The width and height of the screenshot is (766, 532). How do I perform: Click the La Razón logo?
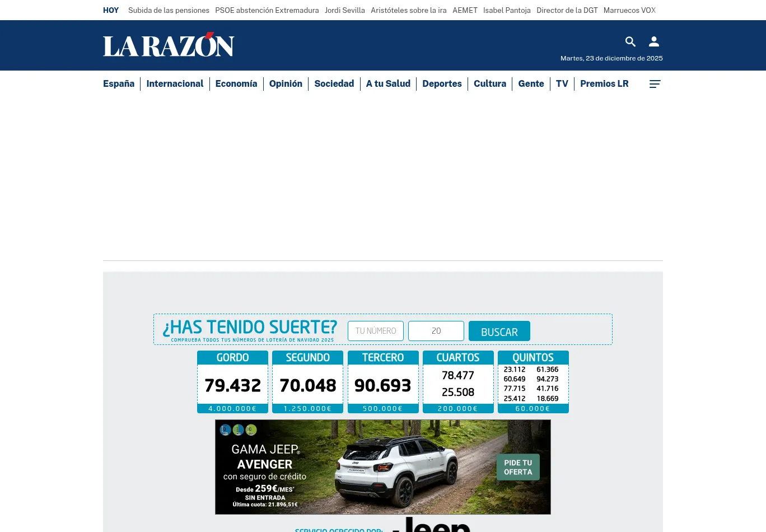(169, 45)
